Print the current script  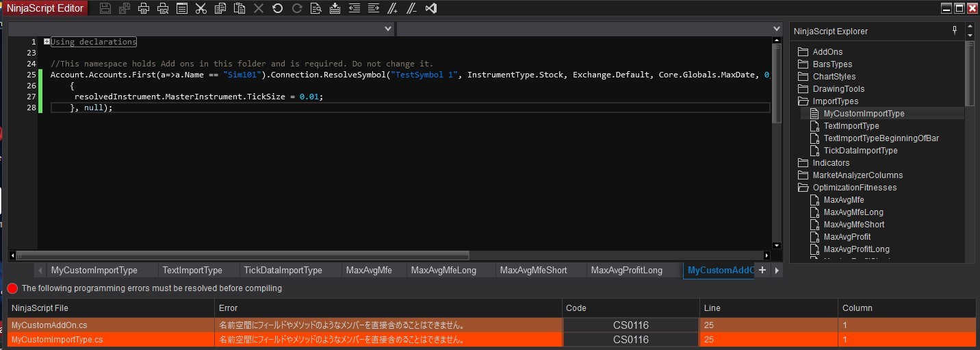click(x=143, y=8)
